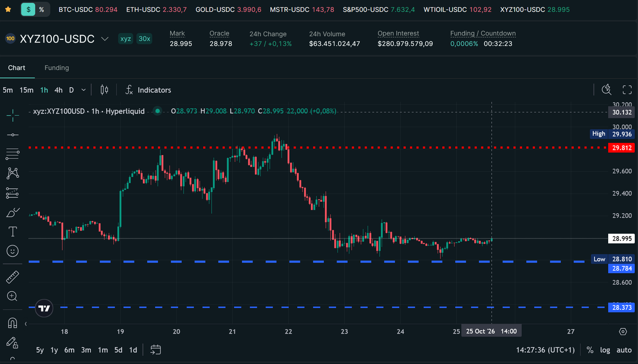Open the quick search lightning icon
Viewport: 638px width, 364px height.
click(x=607, y=89)
